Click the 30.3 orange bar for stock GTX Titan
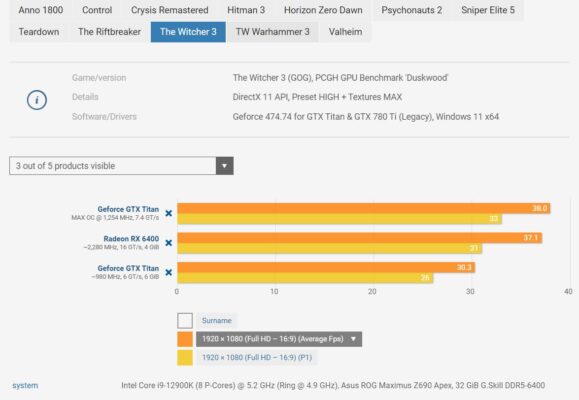Viewport: 579px width, 400px height. point(326,267)
